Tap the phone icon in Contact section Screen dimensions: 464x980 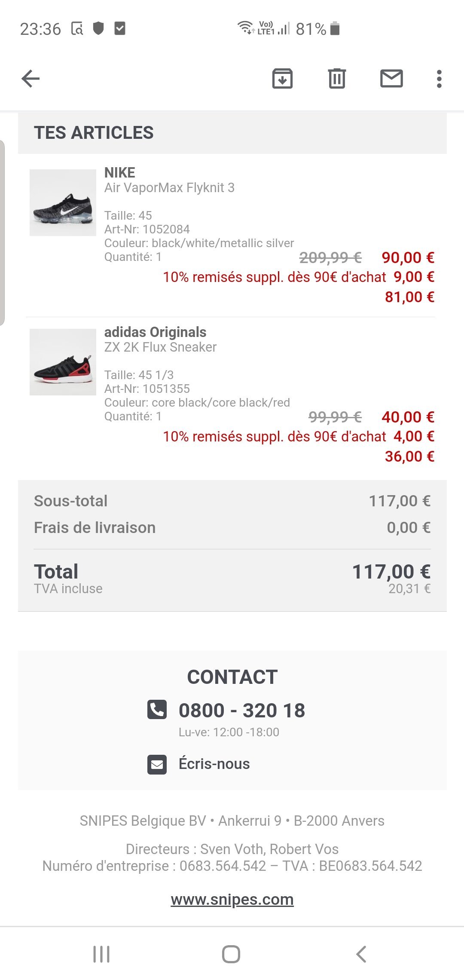pyautogui.click(x=157, y=710)
